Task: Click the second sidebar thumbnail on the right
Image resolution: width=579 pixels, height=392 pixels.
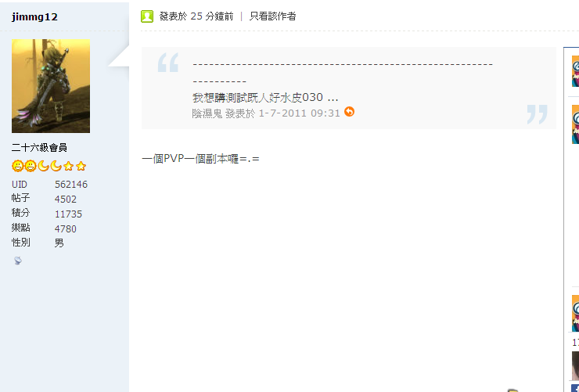Action: pos(575,124)
